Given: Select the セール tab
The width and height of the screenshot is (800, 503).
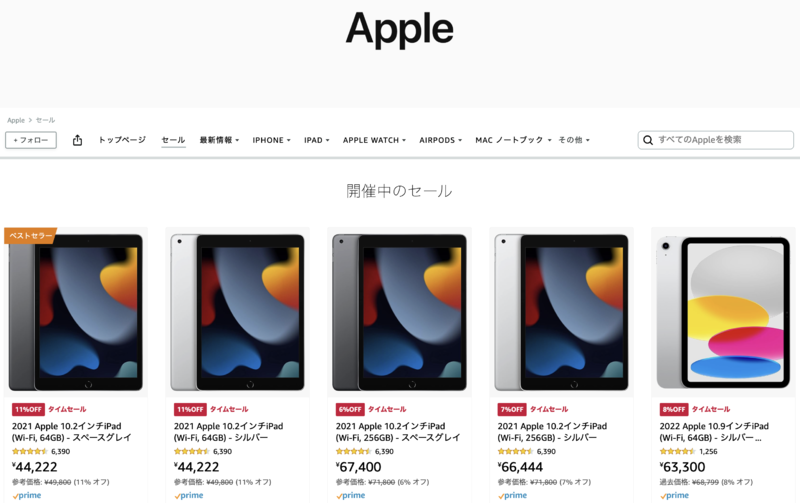Looking at the screenshot, I should pyautogui.click(x=173, y=140).
